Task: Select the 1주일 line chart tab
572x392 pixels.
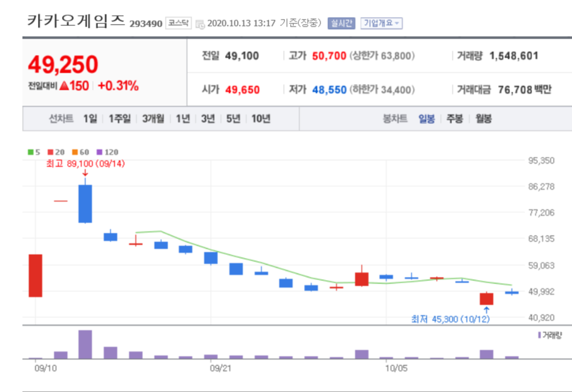Action: [x=119, y=119]
